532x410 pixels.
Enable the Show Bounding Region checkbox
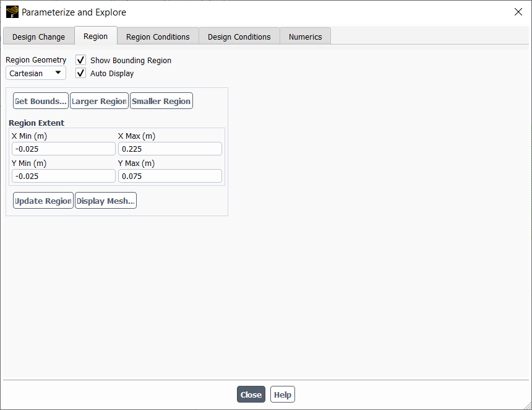click(x=80, y=60)
